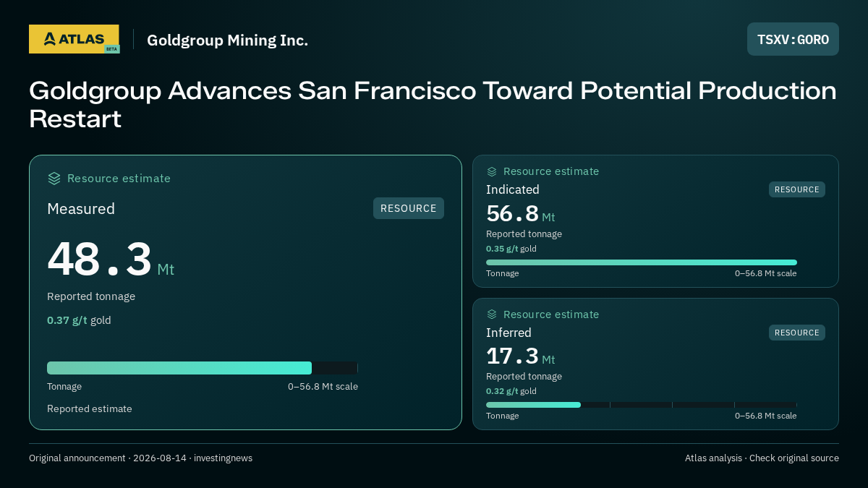868x488 pixels.
Task: Click the original announcement source line
Action: (140, 458)
